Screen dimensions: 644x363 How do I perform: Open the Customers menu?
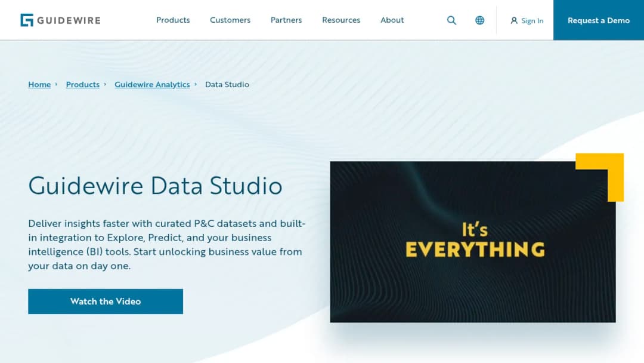coord(230,20)
